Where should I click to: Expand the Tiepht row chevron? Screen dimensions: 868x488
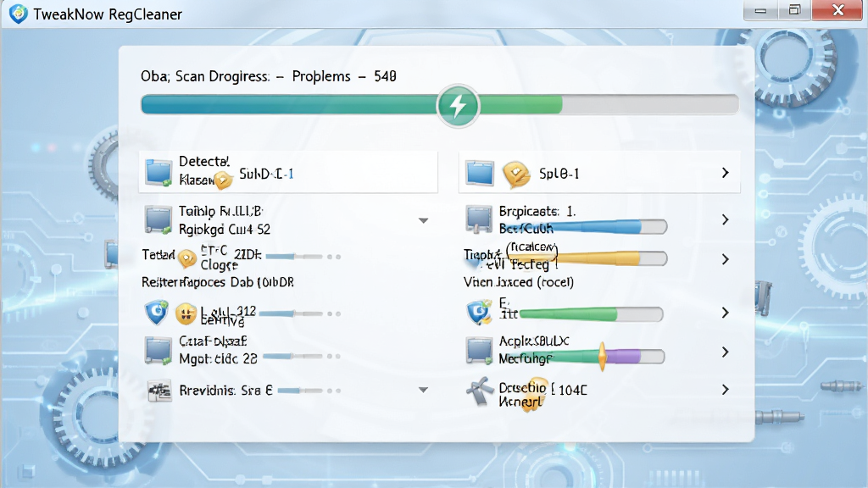click(x=726, y=259)
